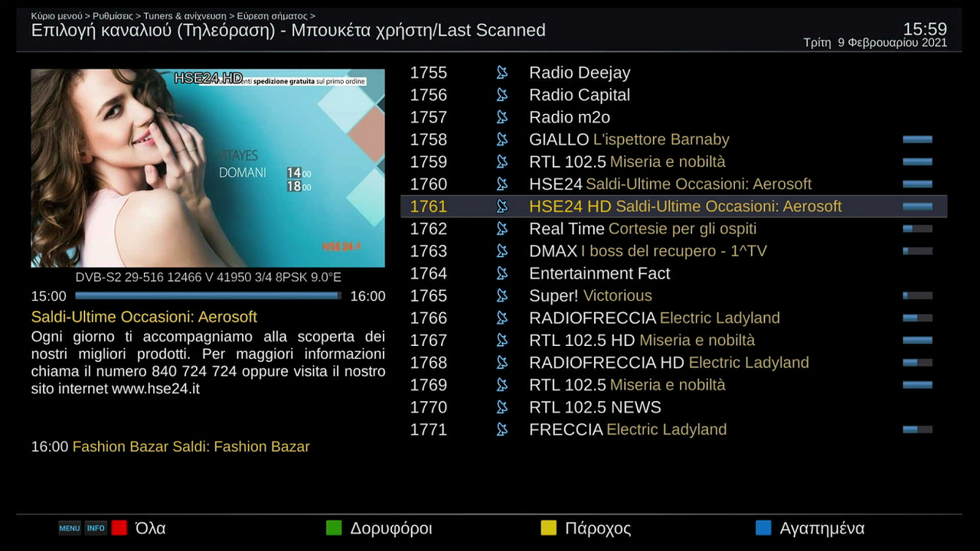Select channel number 1769

click(674, 384)
